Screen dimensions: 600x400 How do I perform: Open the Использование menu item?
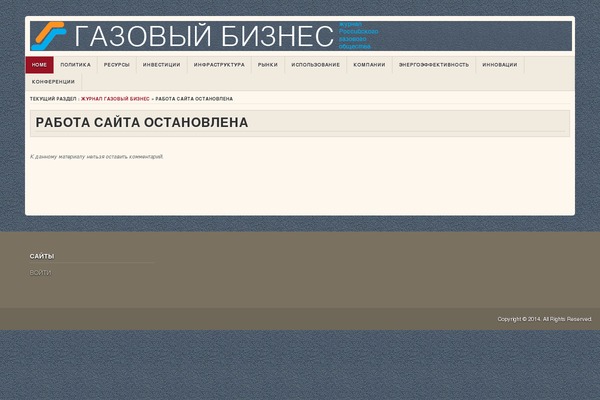(x=316, y=65)
